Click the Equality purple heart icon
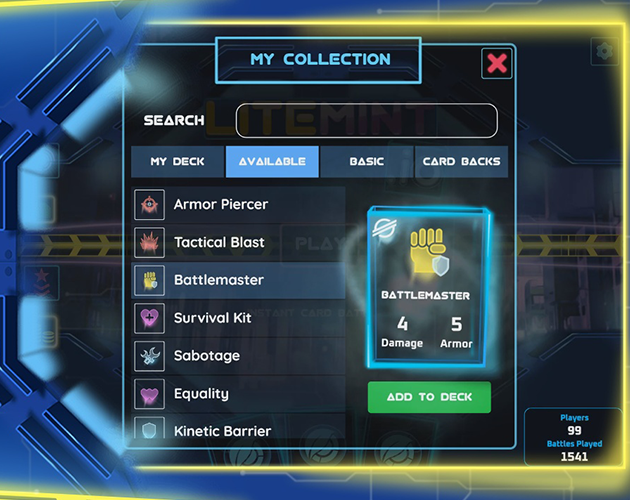Image resolution: width=630 pixels, height=500 pixels. [x=149, y=394]
